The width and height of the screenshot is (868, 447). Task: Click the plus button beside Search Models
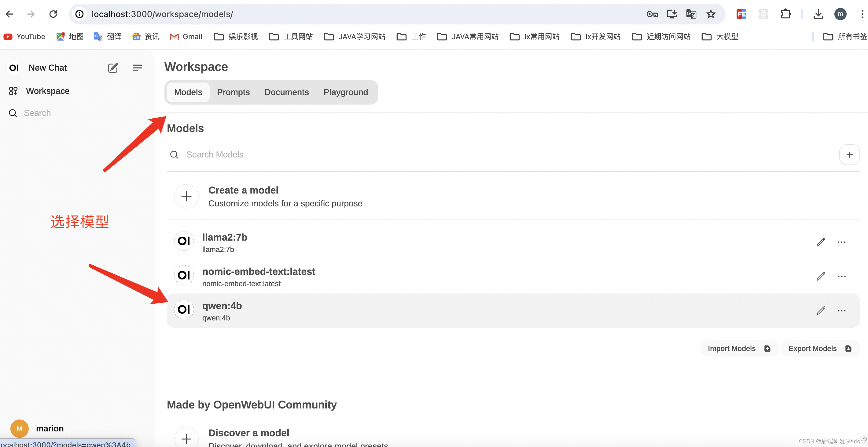coord(849,155)
